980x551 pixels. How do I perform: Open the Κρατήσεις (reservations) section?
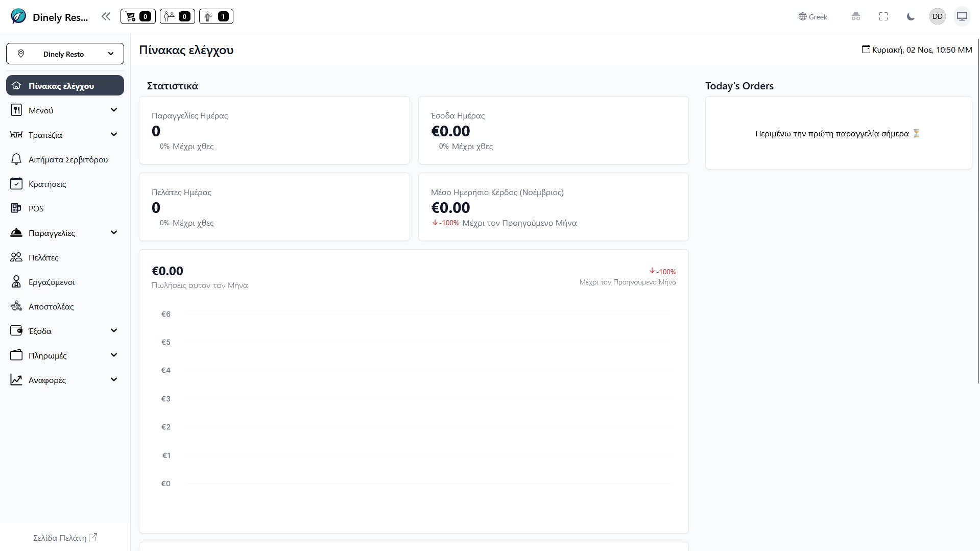47,184
